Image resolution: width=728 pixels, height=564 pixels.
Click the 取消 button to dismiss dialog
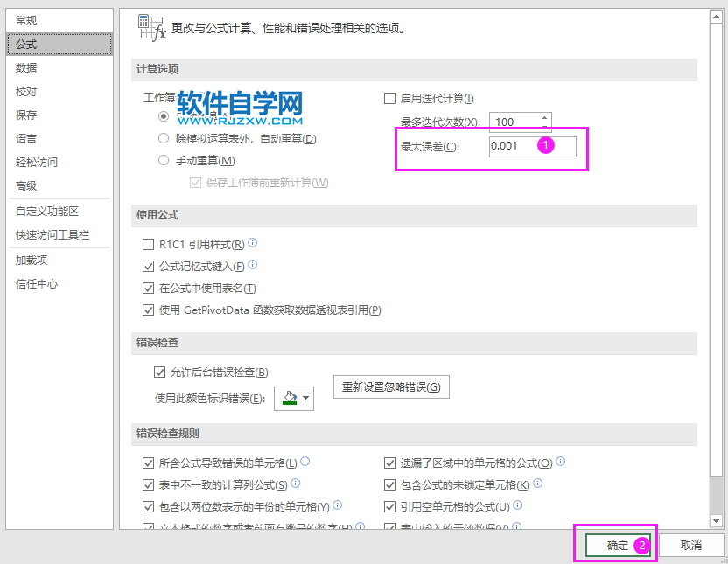pos(689,544)
